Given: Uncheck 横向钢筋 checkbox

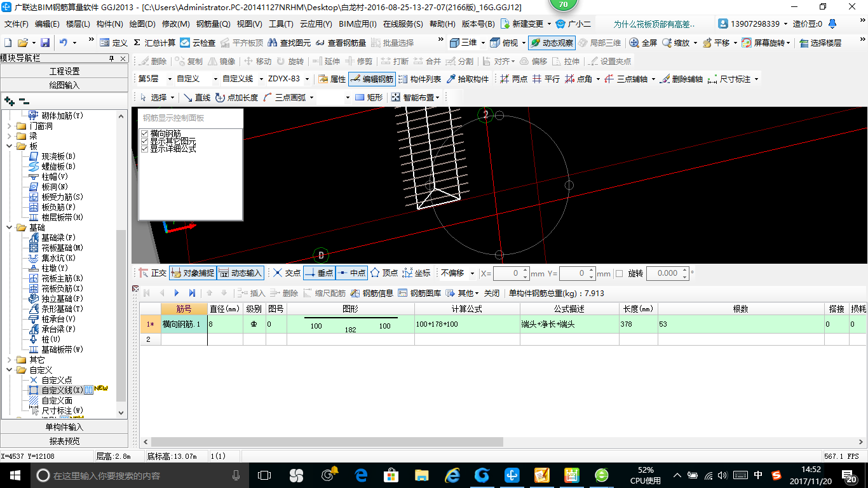Looking at the screenshot, I should (144, 134).
